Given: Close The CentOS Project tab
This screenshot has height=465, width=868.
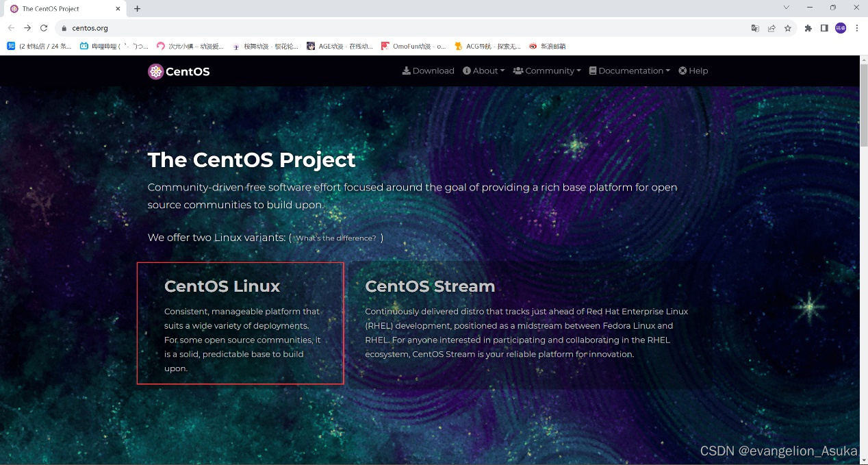Looking at the screenshot, I should (118, 9).
